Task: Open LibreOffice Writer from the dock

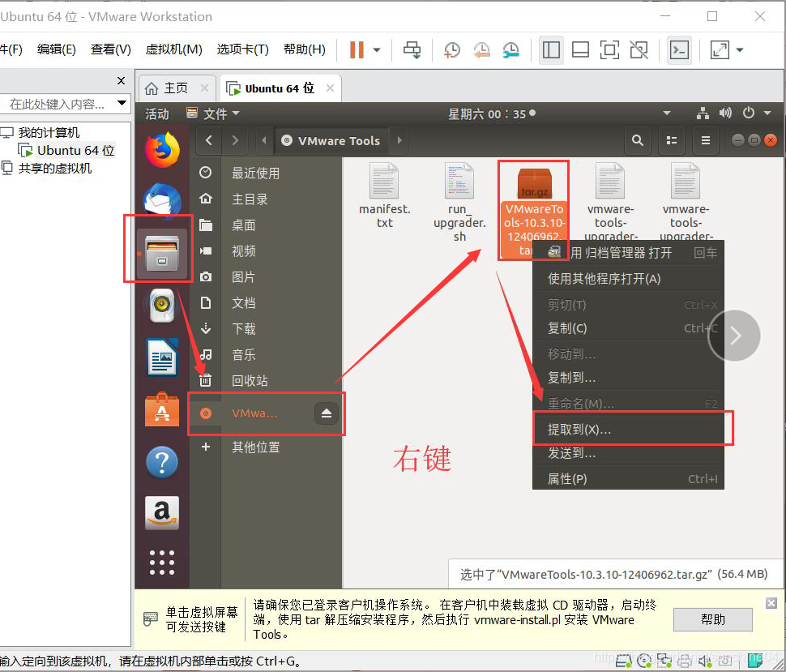Action: pyautogui.click(x=161, y=357)
